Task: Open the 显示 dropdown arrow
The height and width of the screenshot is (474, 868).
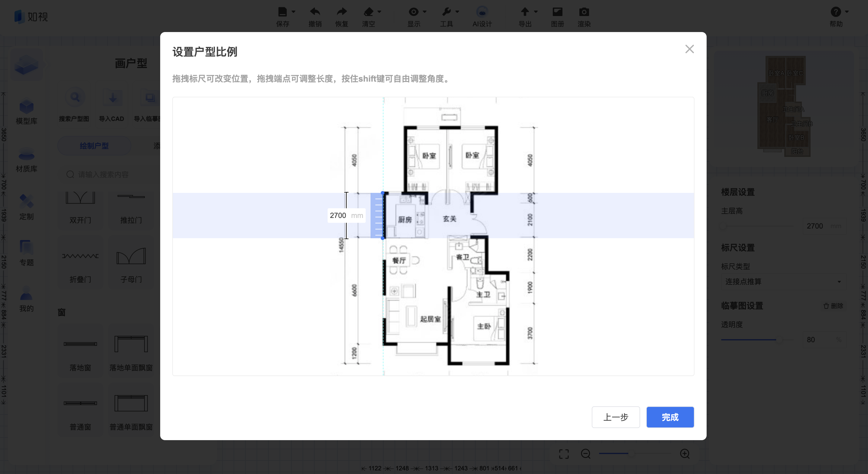Action: 425,12
